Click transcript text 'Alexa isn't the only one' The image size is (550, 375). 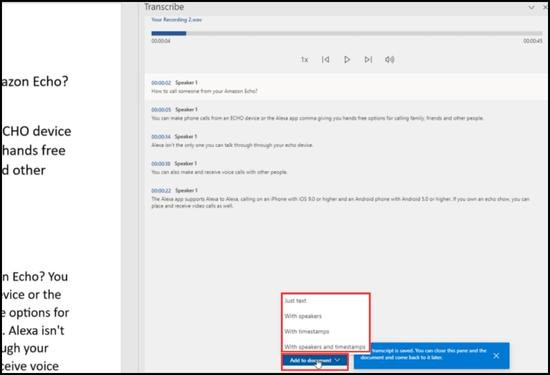pos(232,145)
